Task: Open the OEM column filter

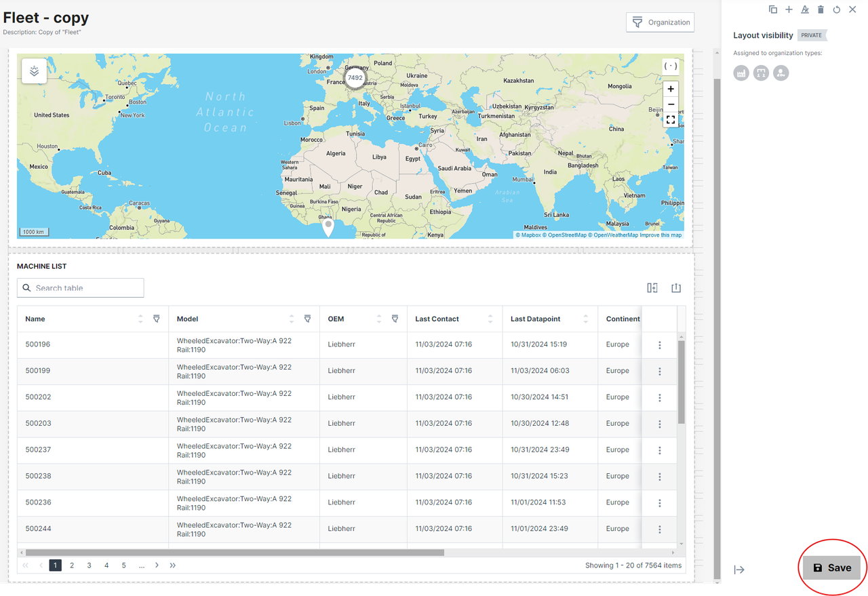Action: (x=395, y=319)
